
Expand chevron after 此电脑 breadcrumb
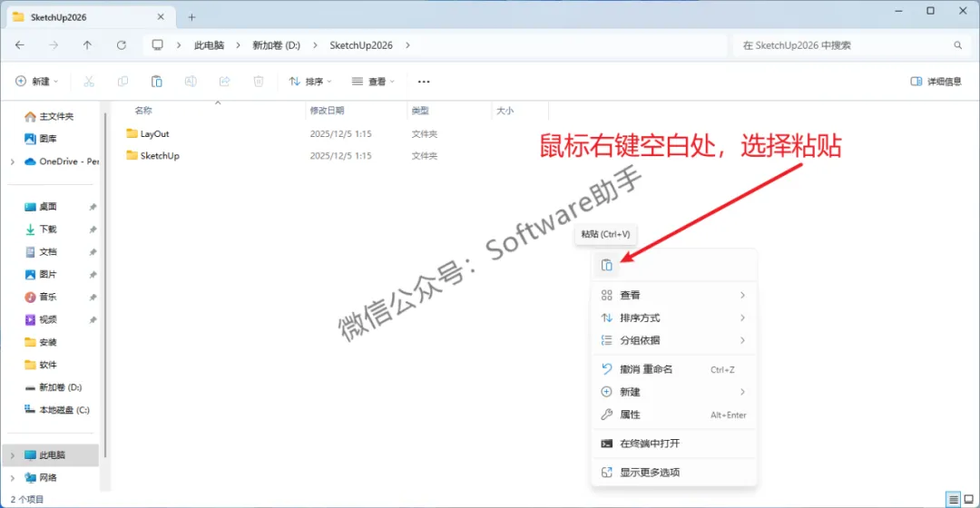tap(238, 45)
